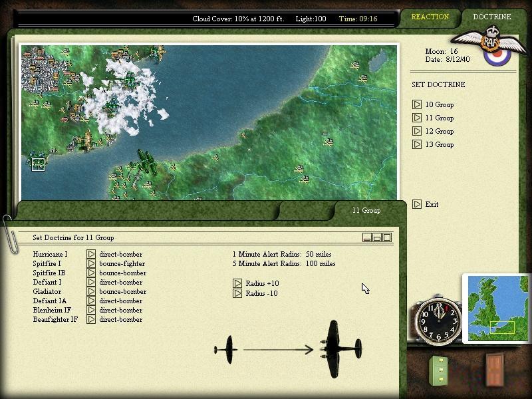Screen dimensions: 532x399
Task: Click the Radius +10 label
Action: pyautogui.click(x=262, y=283)
